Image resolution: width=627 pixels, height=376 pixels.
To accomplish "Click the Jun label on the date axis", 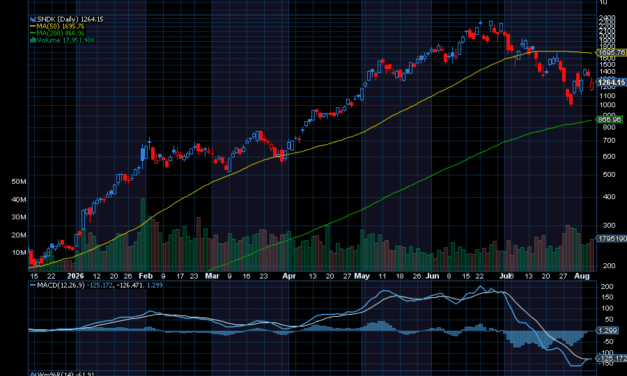I will coord(432,276).
